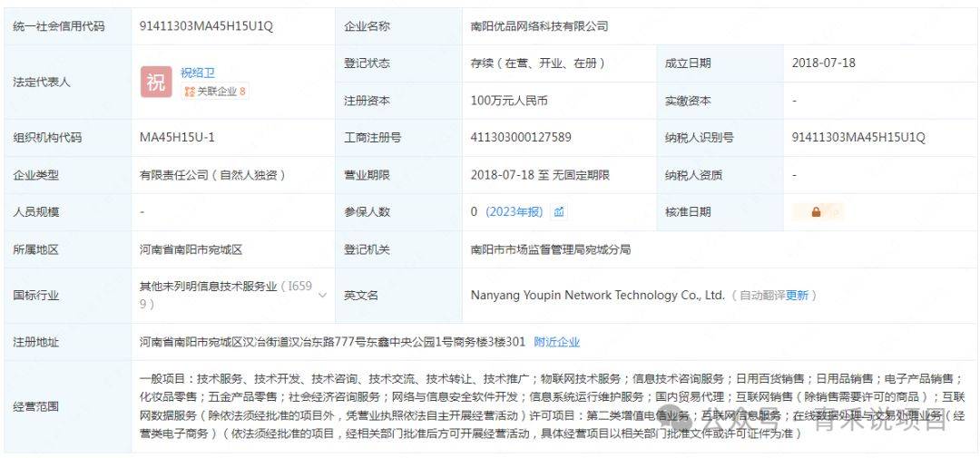Select company name 南阳优品网络科技有限公司

click(x=539, y=26)
